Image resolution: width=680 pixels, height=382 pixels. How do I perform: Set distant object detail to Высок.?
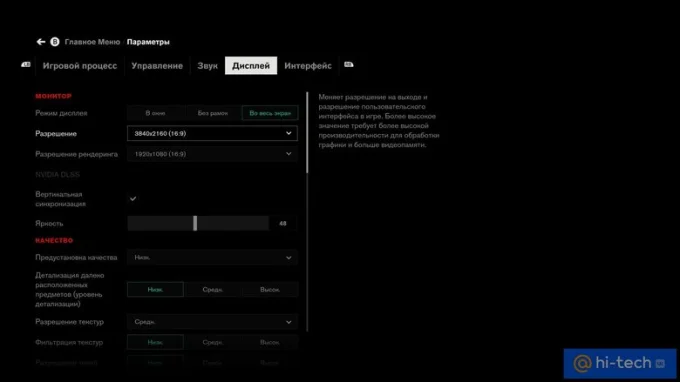(x=270, y=290)
